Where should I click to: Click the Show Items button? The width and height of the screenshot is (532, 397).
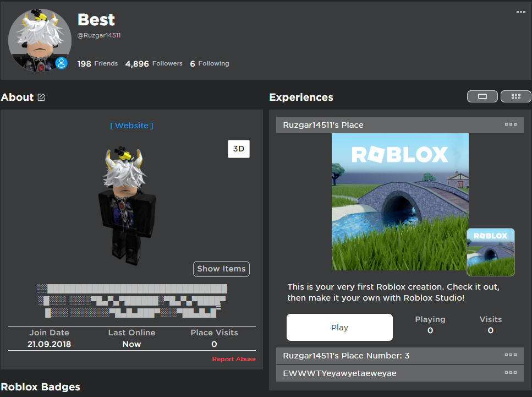tap(221, 269)
